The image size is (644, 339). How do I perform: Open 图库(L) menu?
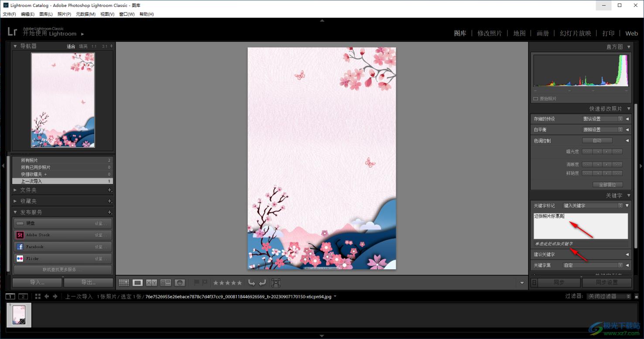pyautogui.click(x=46, y=14)
